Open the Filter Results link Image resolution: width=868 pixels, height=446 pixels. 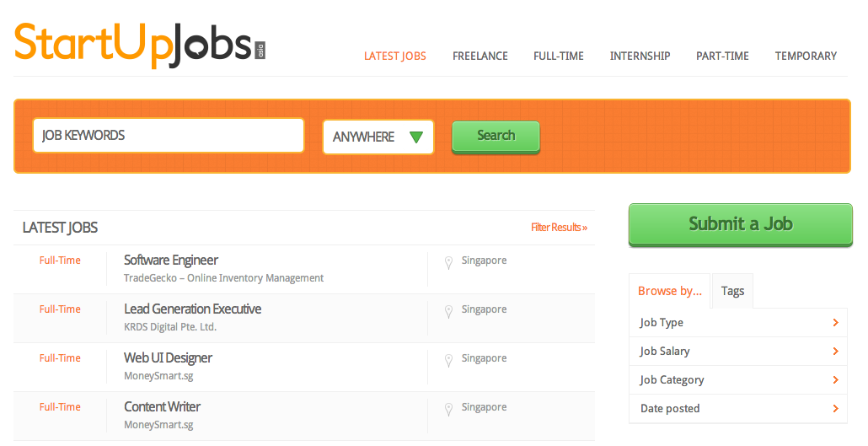click(559, 228)
